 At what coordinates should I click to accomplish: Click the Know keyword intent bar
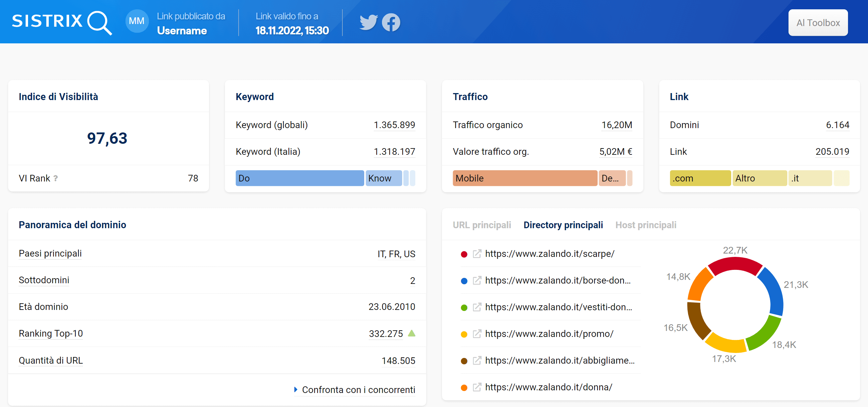coord(384,178)
